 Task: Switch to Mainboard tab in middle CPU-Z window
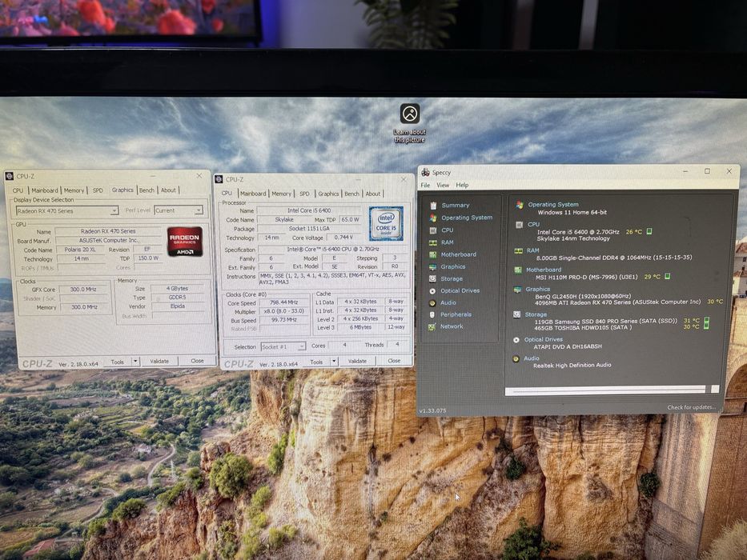point(253,194)
